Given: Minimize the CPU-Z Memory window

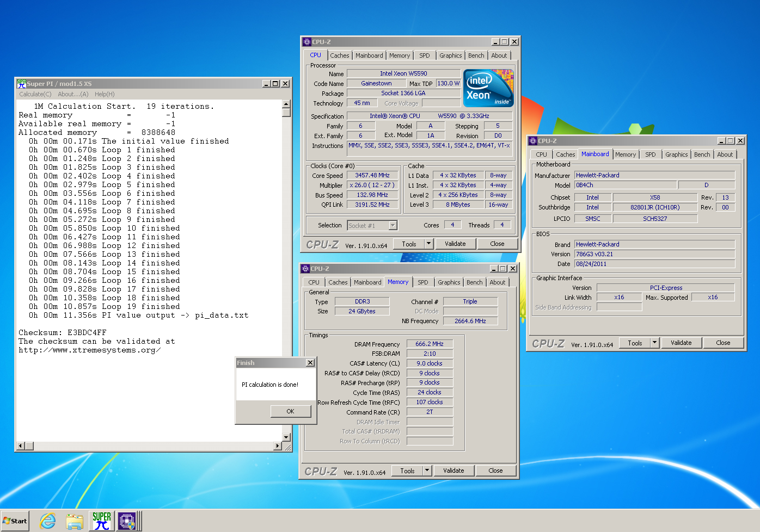Looking at the screenshot, I should coord(494,269).
